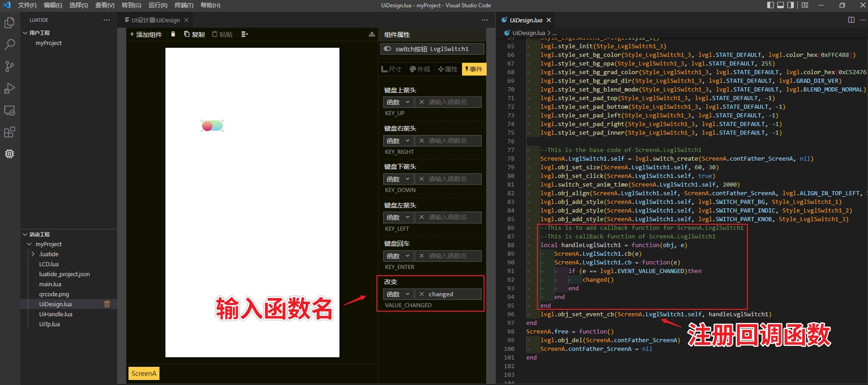Toggle bottom panel layout icon in title bar
Image resolution: width=868 pixels, height=385 pixels.
(x=781, y=5)
